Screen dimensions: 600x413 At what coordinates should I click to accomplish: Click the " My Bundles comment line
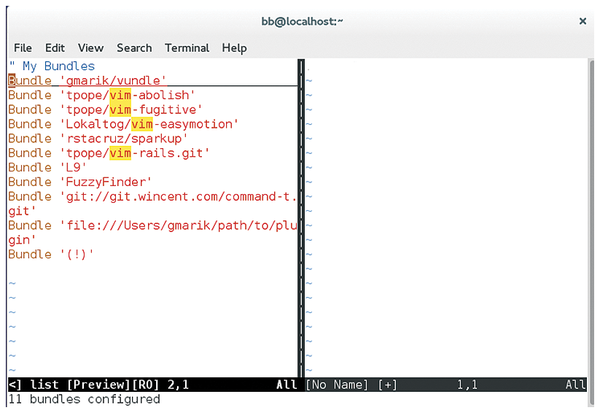pos(52,66)
